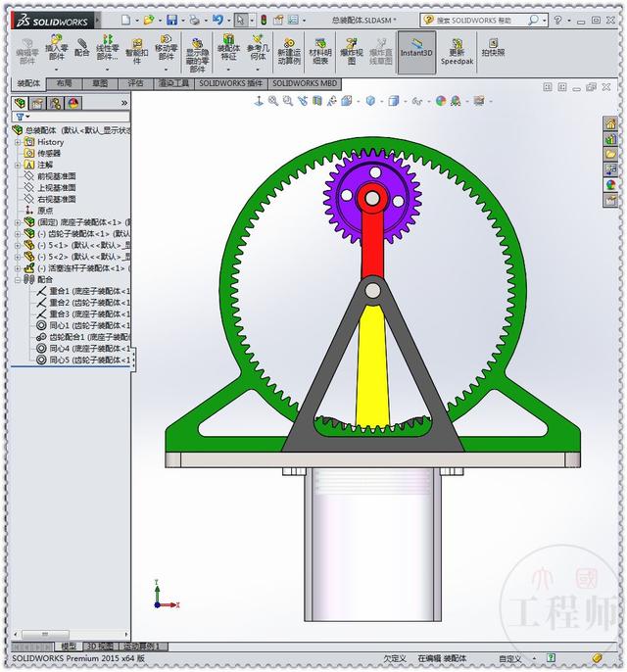Click the 配合 mate paperclip tool
Screen dimensions: 627x672
[82, 47]
